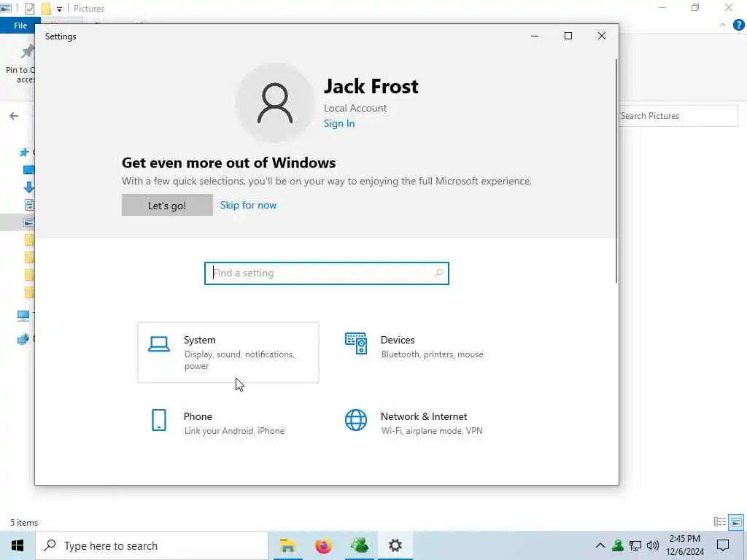Viewport: 747px width, 560px height.
Task: Click the Skip for now link
Action: [x=248, y=205]
